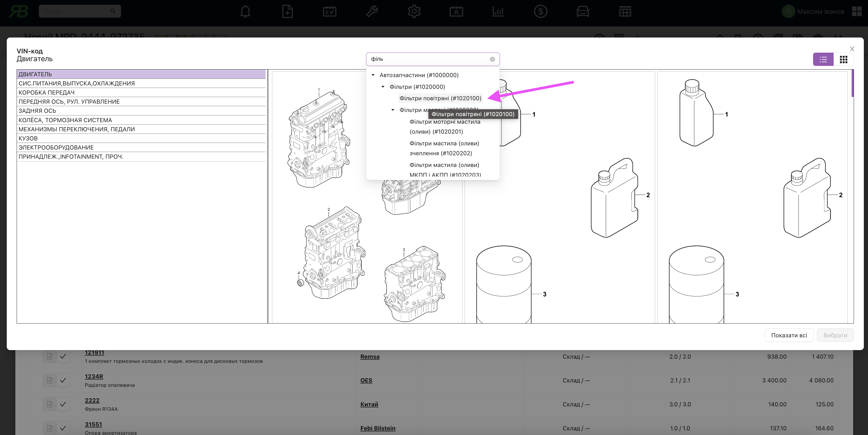Click ДВИГАТЕЛЬ section in left panel

[x=141, y=74]
